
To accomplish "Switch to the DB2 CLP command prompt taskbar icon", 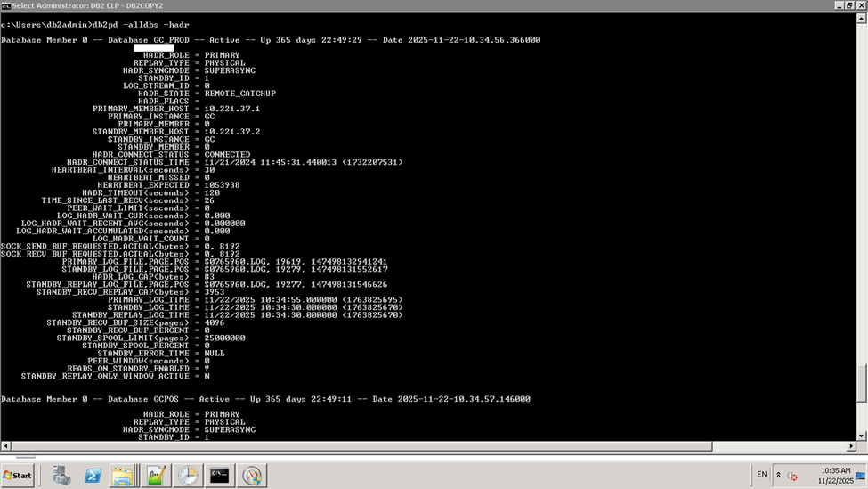I will coord(219,476).
